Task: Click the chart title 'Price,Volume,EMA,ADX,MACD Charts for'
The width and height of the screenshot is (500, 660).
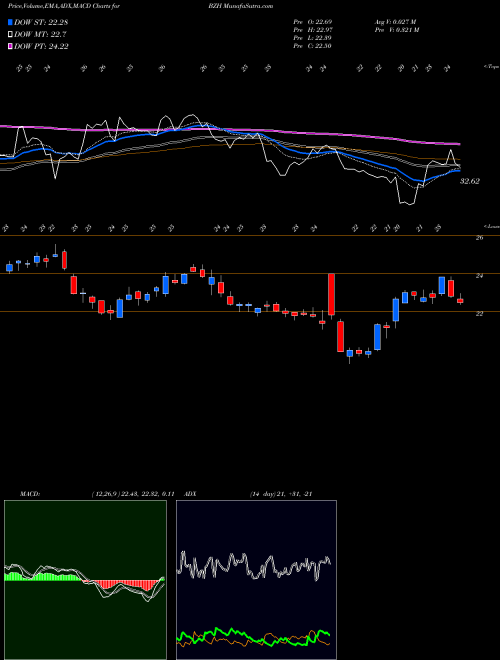Action: (x=64, y=6)
